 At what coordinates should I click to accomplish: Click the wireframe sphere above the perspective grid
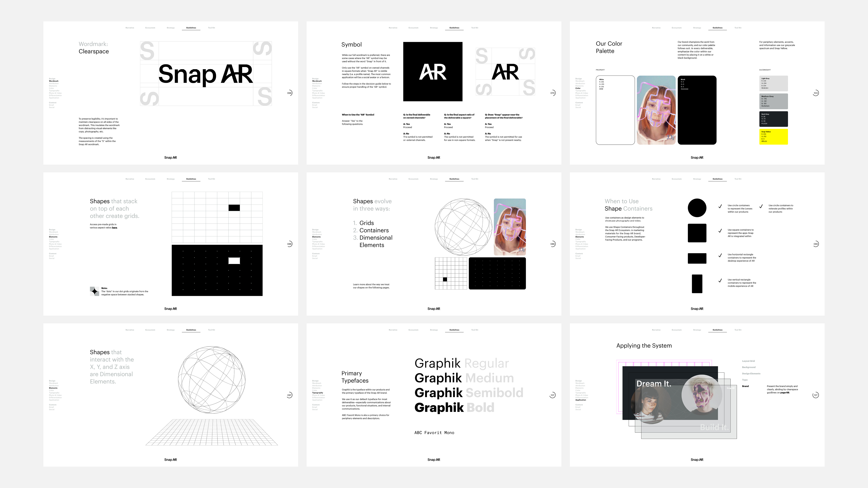[212, 380]
